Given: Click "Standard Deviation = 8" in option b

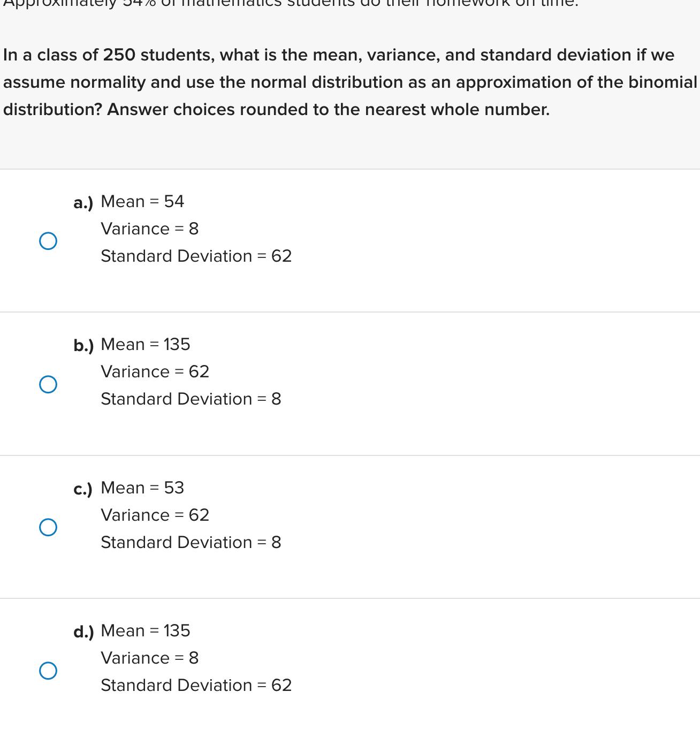Looking at the screenshot, I should pos(191,399).
